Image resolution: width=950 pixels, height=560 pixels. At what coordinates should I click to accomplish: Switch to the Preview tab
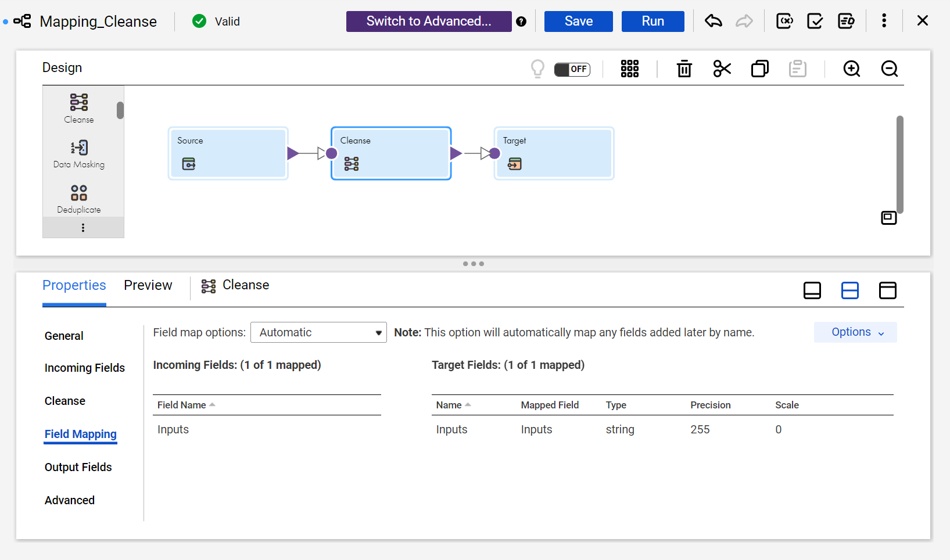click(148, 285)
